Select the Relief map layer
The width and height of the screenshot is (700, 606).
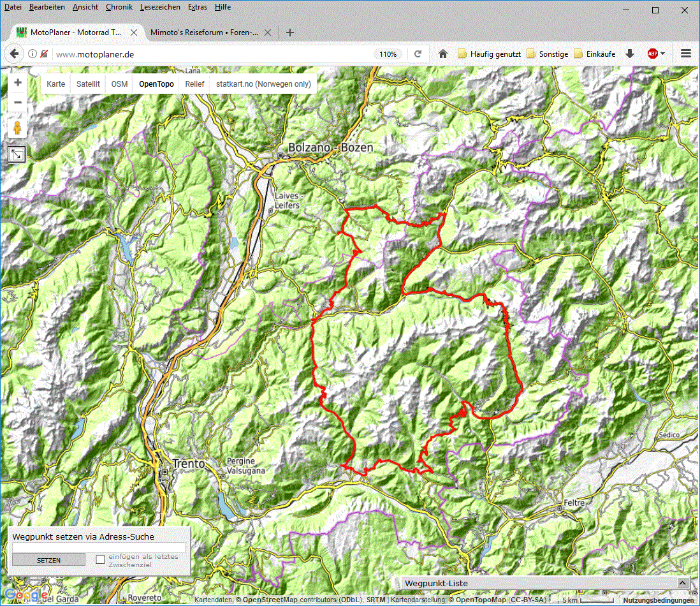coord(194,84)
